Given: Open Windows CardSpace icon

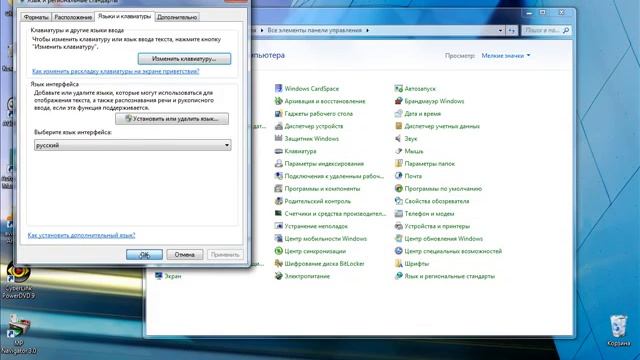Looking at the screenshot, I should point(279,89).
